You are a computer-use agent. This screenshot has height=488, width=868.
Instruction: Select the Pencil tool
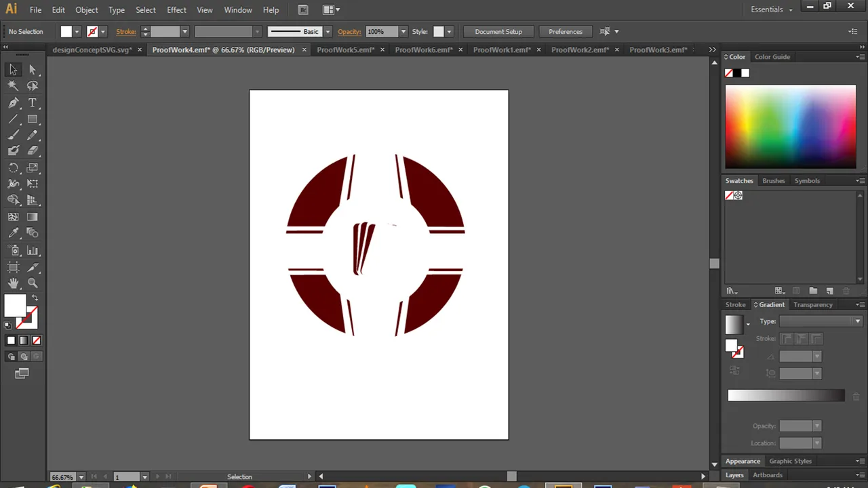coord(32,136)
